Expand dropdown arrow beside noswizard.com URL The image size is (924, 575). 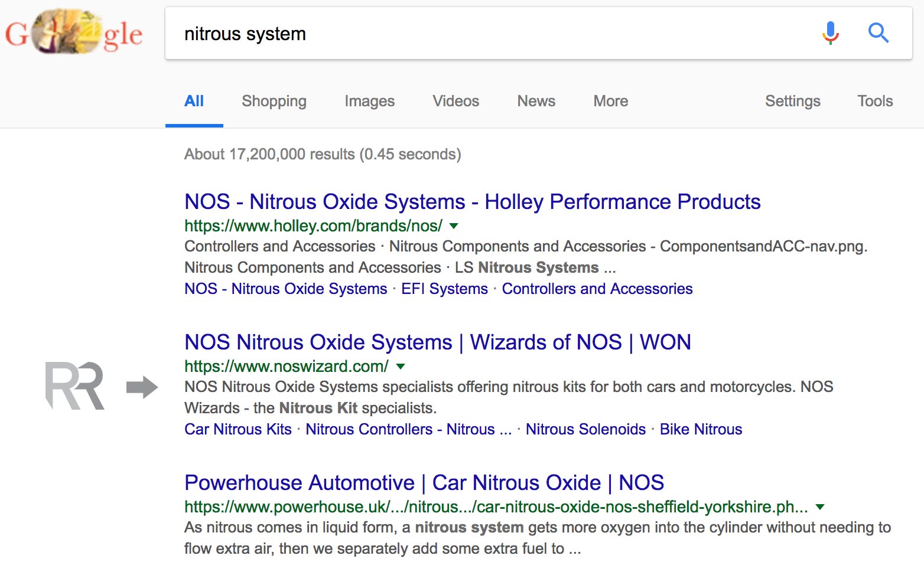coord(401,366)
